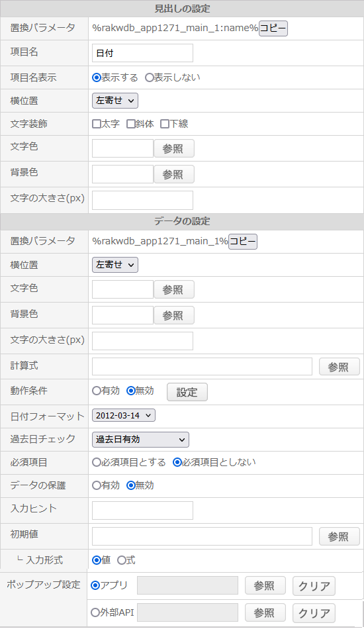This screenshot has width=364, height=629.
Task: Focus the 項目名 input field
Action: pos(142,54)
